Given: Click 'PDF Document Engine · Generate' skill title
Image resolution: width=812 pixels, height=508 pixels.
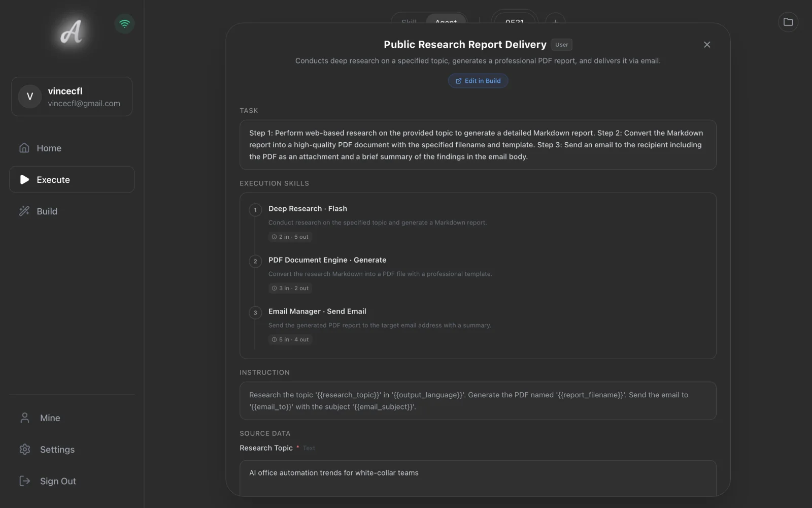Looking at the screenshot, I should point(327,260).
